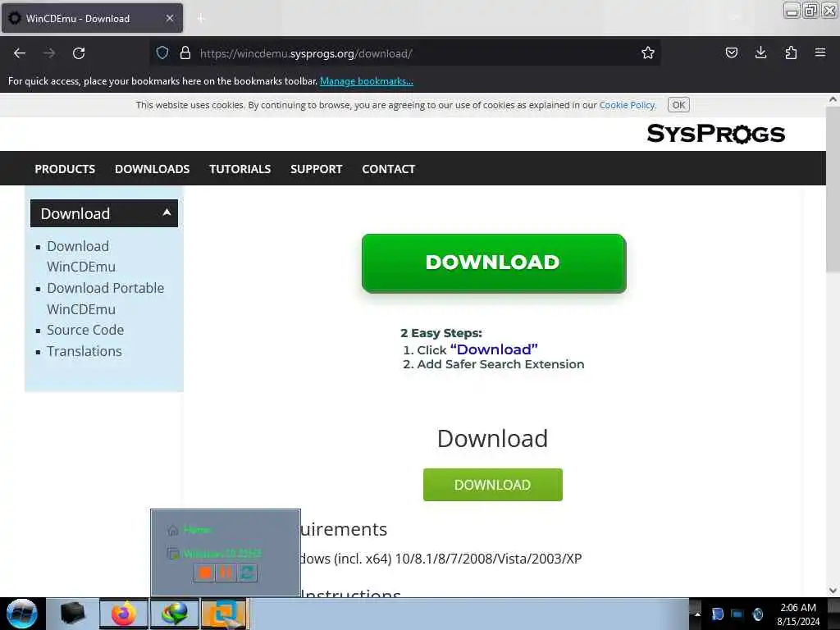
Task: Select the WinCDEmu - Download tab
Action: [92, 18]
